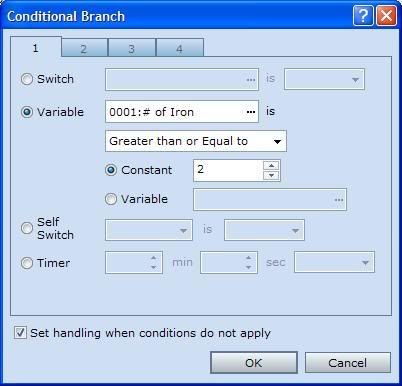Click the Cancel button

tap(348, 363)
